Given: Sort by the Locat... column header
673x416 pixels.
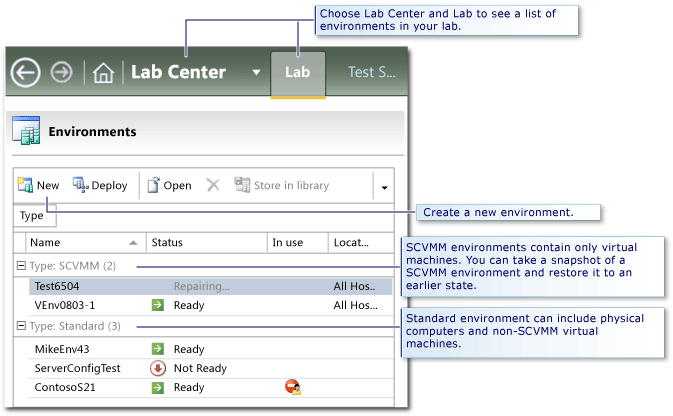Looking at the screenshot, I should point(361,243).
